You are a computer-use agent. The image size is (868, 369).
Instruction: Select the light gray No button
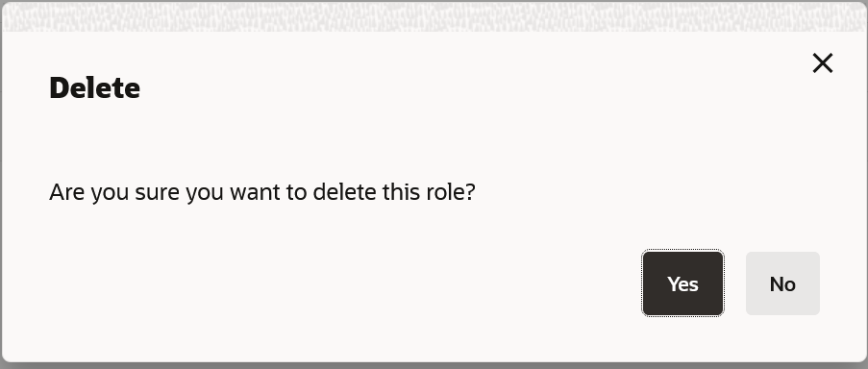(x=782, y=283)
